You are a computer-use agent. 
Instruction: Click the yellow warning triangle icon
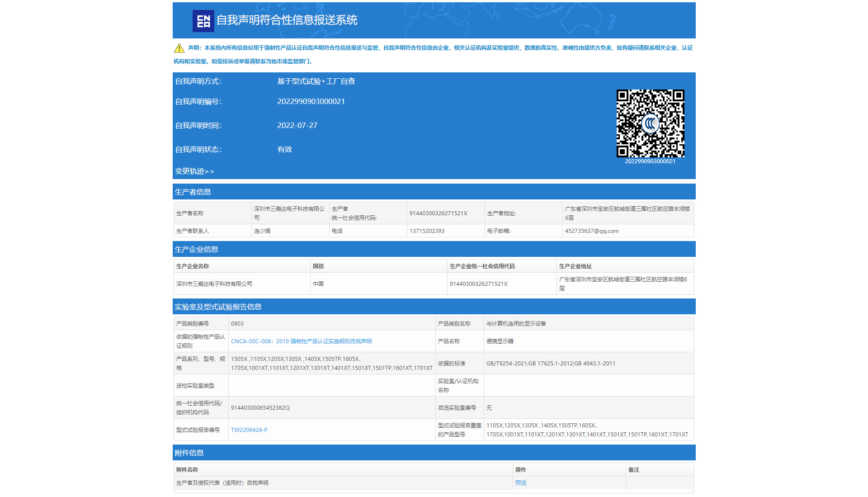179,48
